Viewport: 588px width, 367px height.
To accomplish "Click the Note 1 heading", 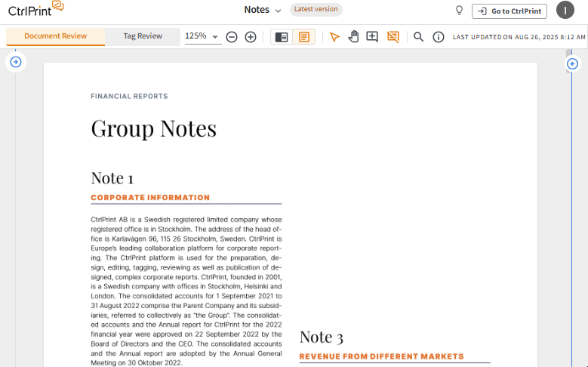I will pos(112,178).
